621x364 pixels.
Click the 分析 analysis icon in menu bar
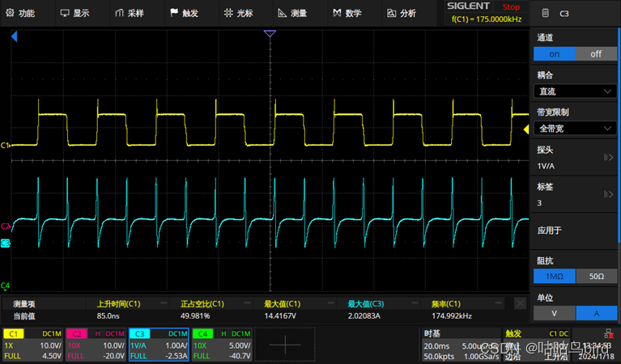391,13
